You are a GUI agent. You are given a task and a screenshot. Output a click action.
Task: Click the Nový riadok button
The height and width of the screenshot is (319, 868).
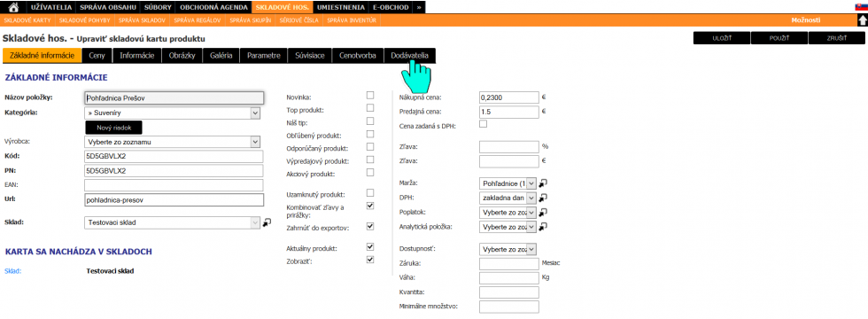113,128
